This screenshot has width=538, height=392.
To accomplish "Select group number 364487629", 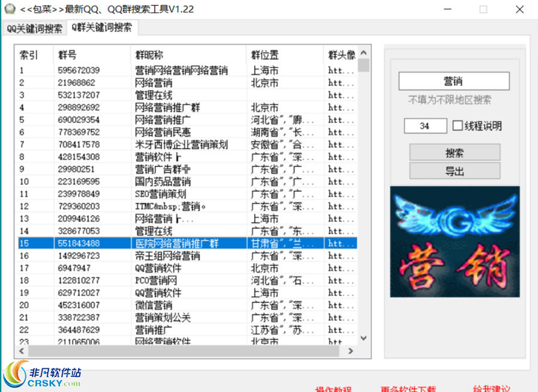I will 187,330.
